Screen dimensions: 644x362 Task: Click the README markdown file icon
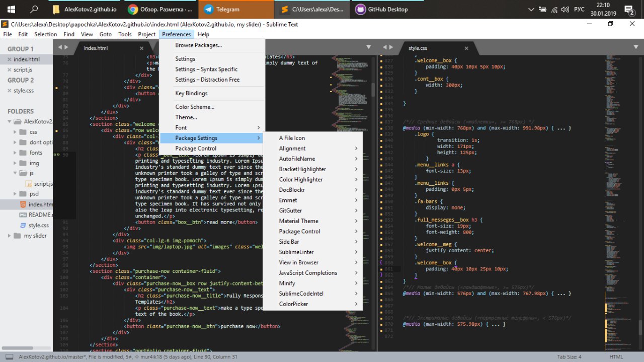[23, 214]
